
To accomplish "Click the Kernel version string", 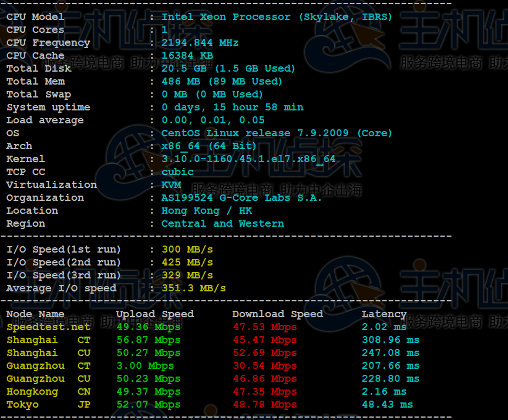I will click(x=248, y=159).
